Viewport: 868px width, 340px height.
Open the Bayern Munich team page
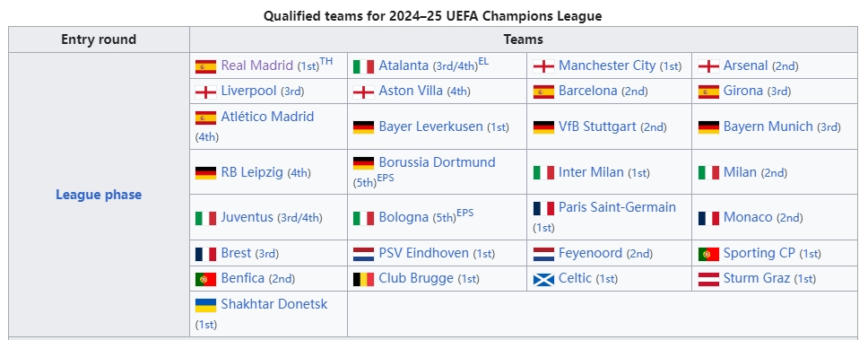tap(768, 126)
